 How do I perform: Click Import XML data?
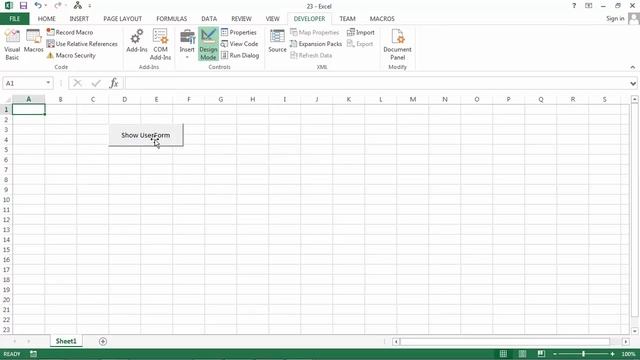360,32
